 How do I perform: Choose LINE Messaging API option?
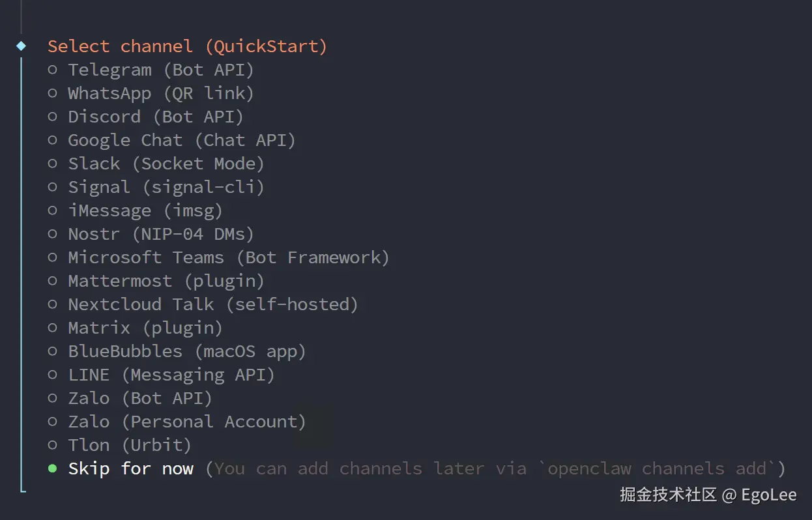coord(171,375)
